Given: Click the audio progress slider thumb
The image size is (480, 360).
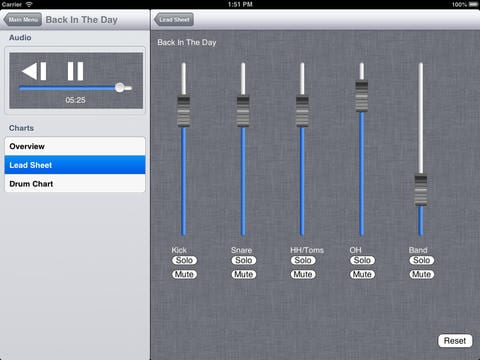Looking at the screenshot, I should point(119,88).
